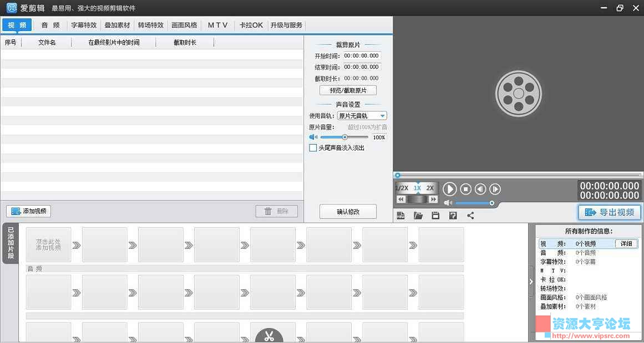Click the rewind double-arrow button
This screenshot has height=343, width=644.
401,199
